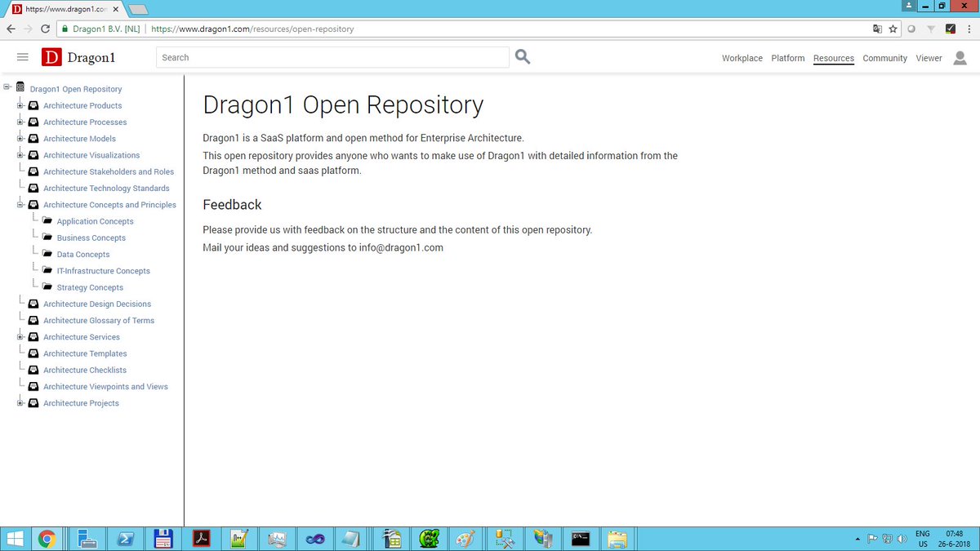Click the Dragon1 brand name text
The width and height of the screenshot is (980, 551).
pos(91,58)
